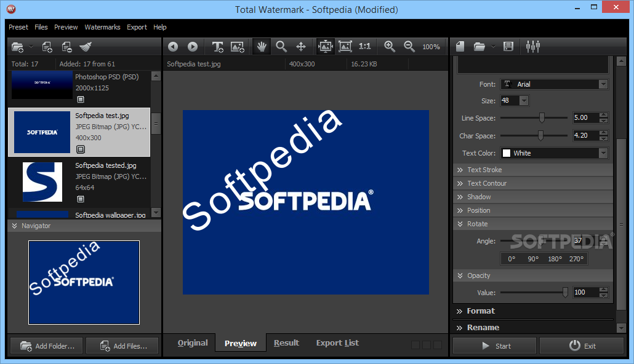This screenshot has height=364, width=634.
Task: Click the film icon under Softpedia tested.jpg
Action: click(81, 199)
